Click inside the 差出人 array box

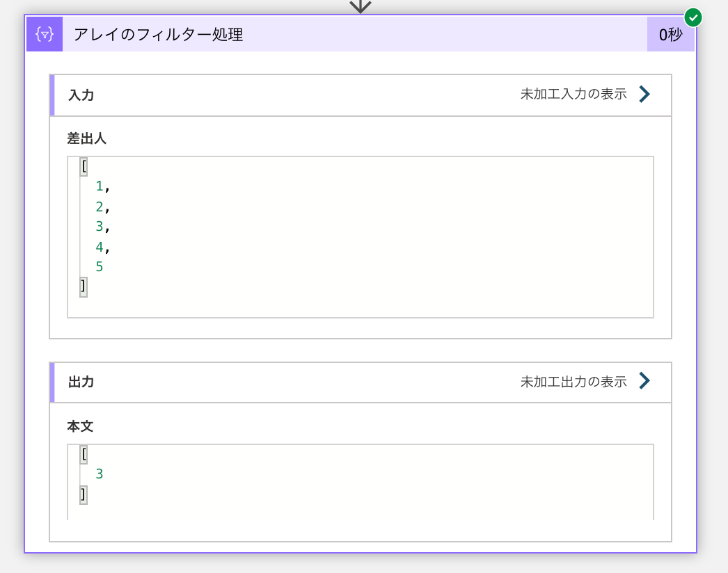(361, 237)
